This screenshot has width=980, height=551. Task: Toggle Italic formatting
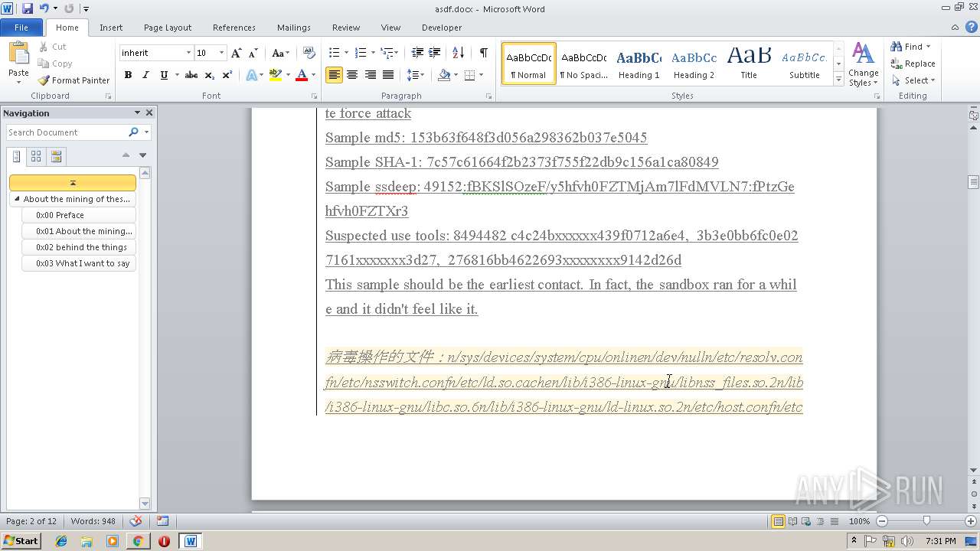[145, 75]
